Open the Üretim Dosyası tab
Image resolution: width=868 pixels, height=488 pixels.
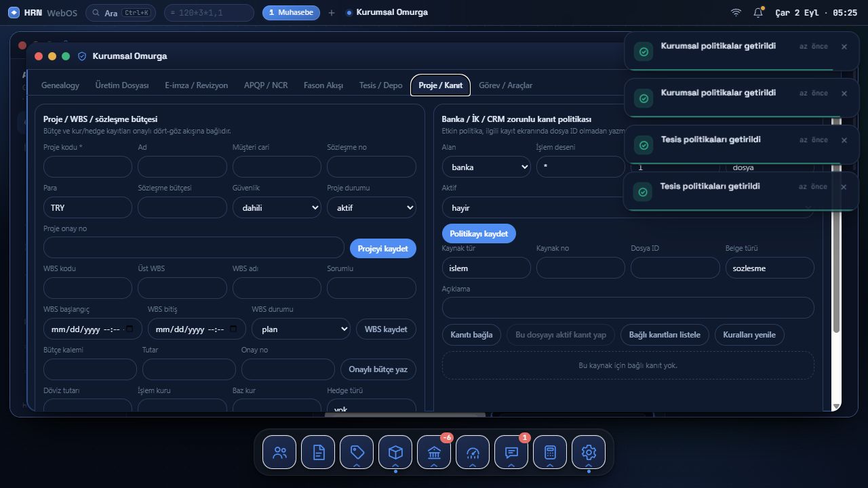122,85
